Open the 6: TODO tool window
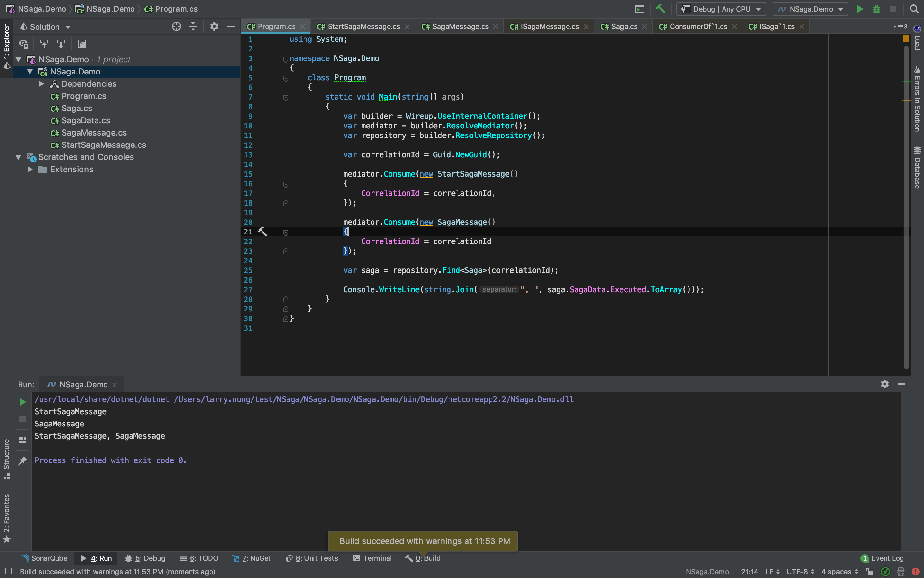Image resolution: width=924 pixels, height=578 pixels. [x=199, y=558]
